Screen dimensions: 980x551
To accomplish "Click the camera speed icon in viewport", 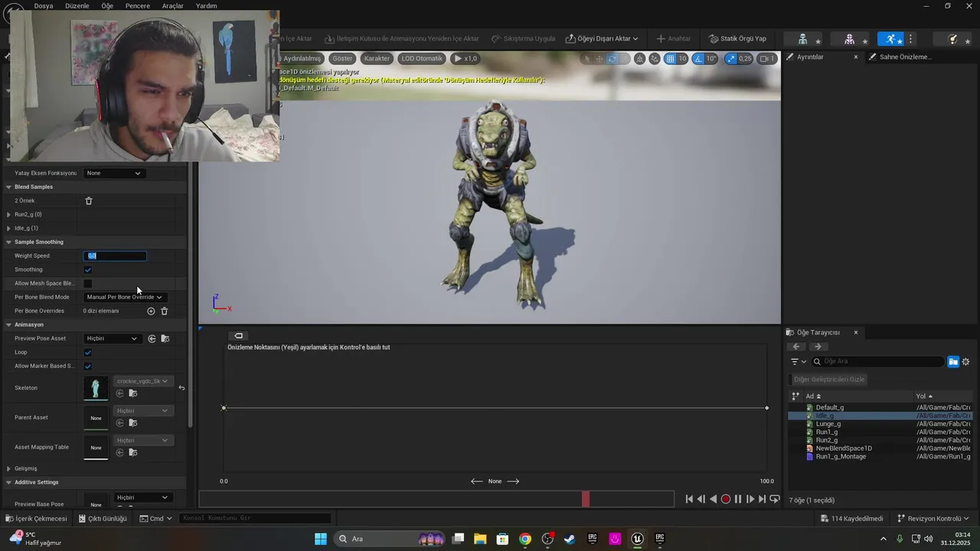I will tap(768, 58).
